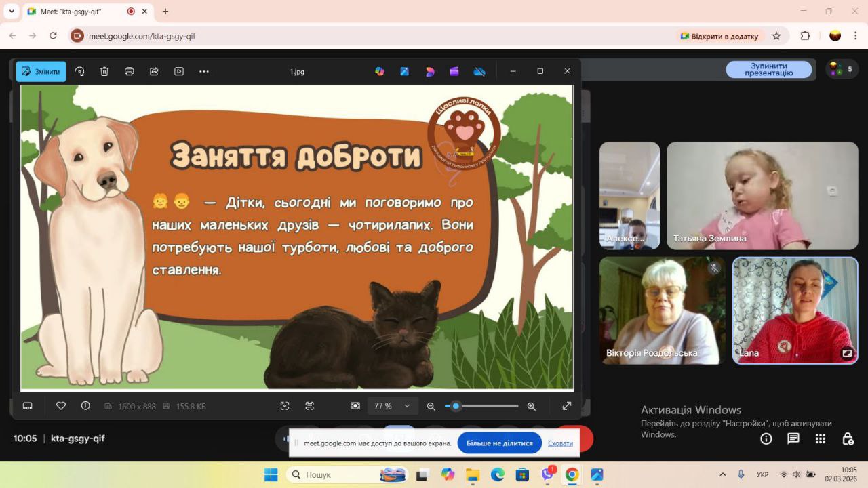This screenshot has width=868, height=488.
Task: Print the image using the printer icon
Action: 130,71
